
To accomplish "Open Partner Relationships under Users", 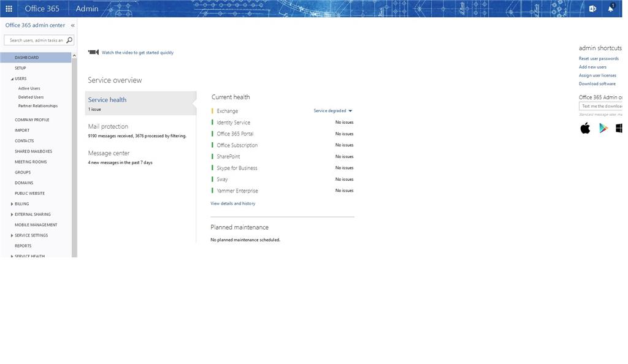I will 37,106.
